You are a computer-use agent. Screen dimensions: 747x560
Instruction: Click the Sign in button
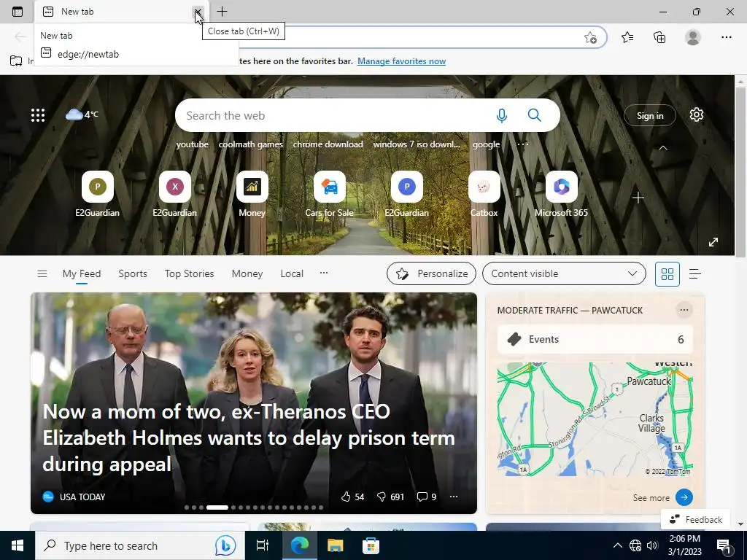(x=650, y=115)
